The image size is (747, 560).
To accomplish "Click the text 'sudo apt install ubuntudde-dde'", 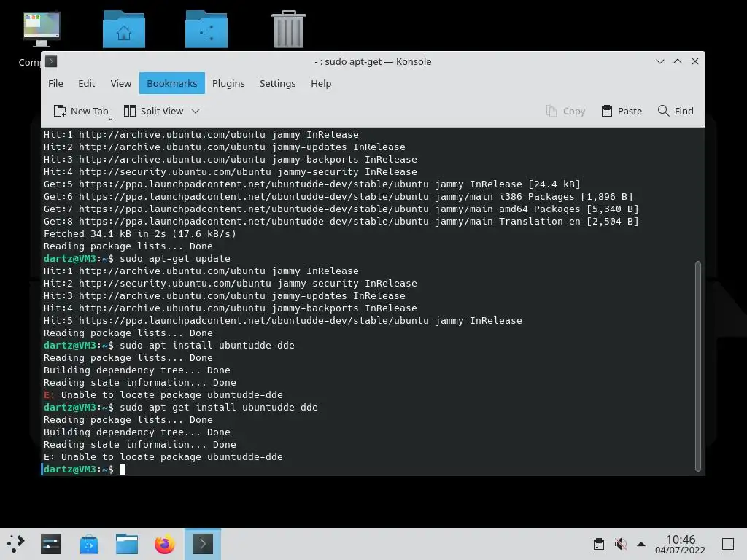I will point(206,345).
